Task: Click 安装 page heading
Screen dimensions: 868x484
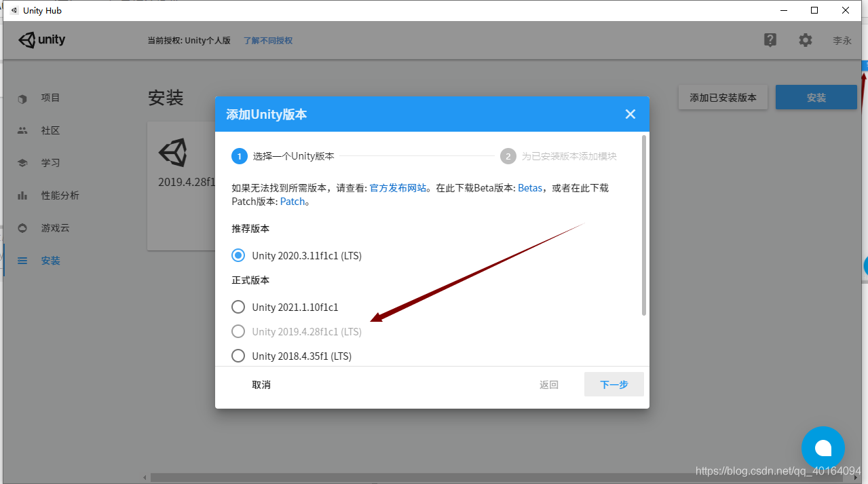Action: [166, 98]
